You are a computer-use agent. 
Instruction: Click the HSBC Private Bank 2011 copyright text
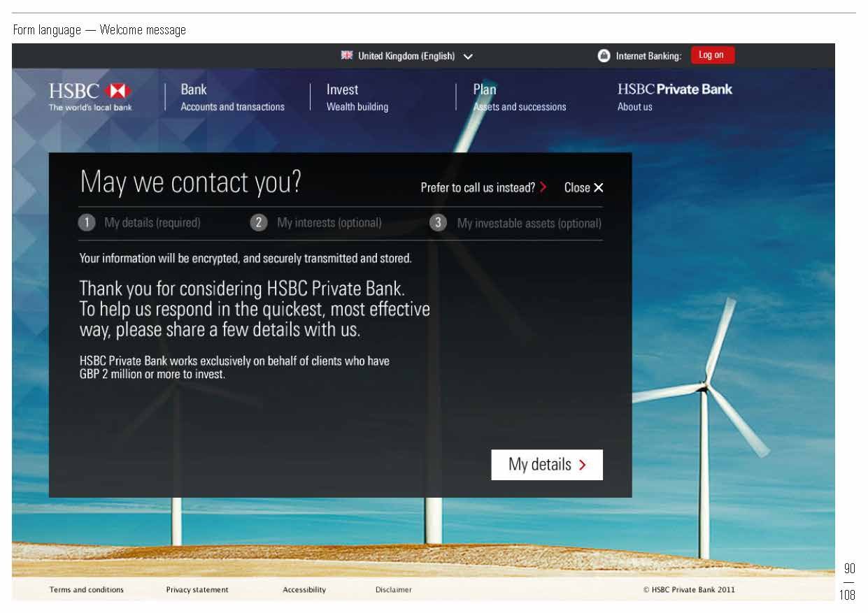(689, 590)
